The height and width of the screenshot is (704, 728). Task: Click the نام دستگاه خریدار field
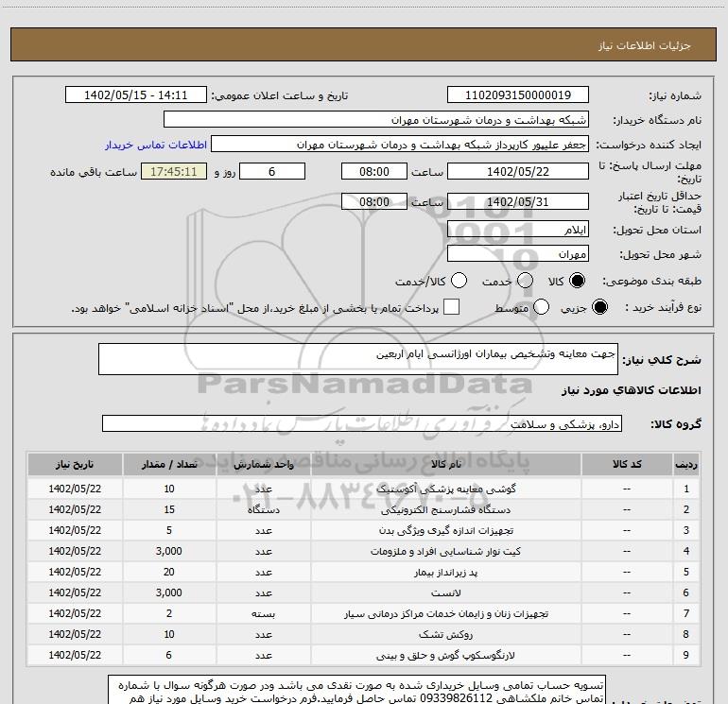point(376,120)
